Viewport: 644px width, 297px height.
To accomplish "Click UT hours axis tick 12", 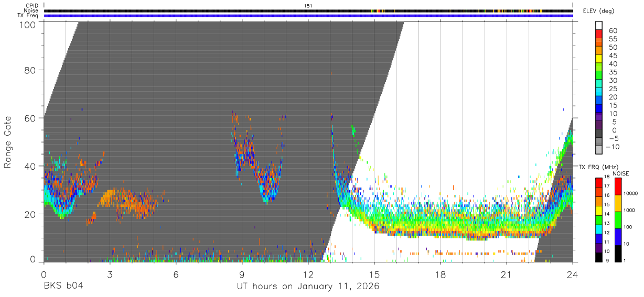I will pos(308,274).
